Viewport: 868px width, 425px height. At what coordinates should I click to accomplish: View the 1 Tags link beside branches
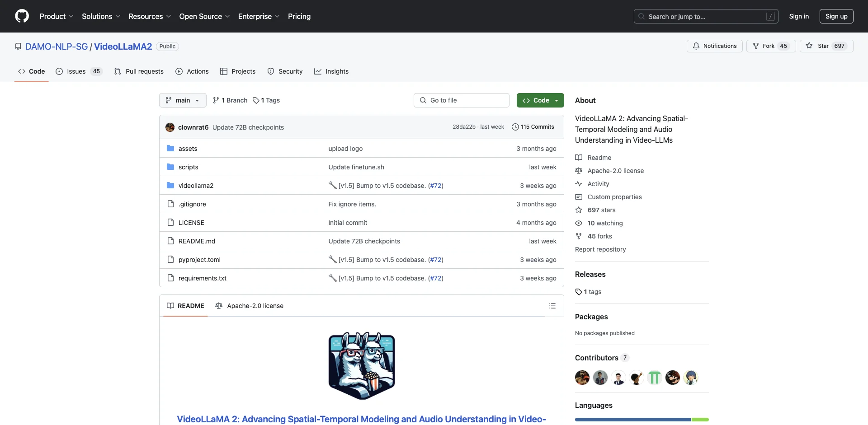[x=266, y=100]
